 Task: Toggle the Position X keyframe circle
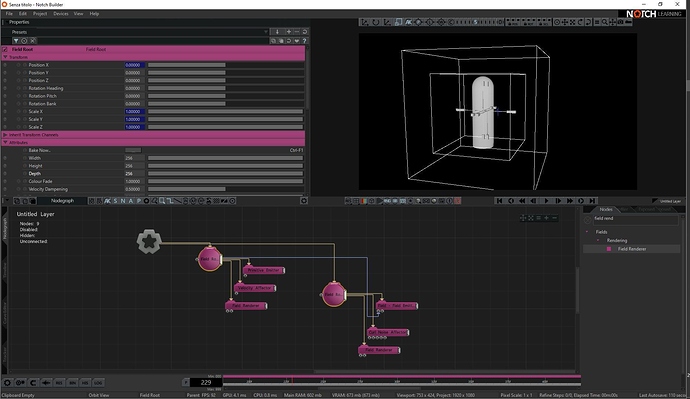(x=25, y=65)
